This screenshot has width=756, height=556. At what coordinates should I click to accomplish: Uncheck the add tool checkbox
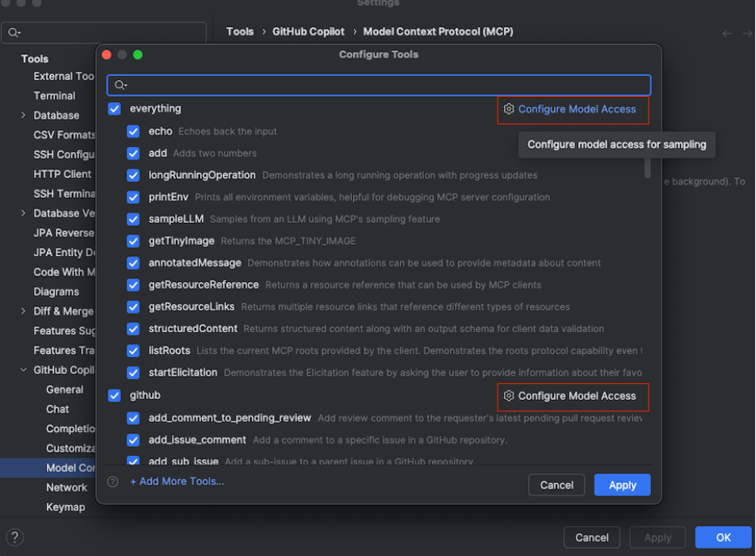(x=133, y=154)
